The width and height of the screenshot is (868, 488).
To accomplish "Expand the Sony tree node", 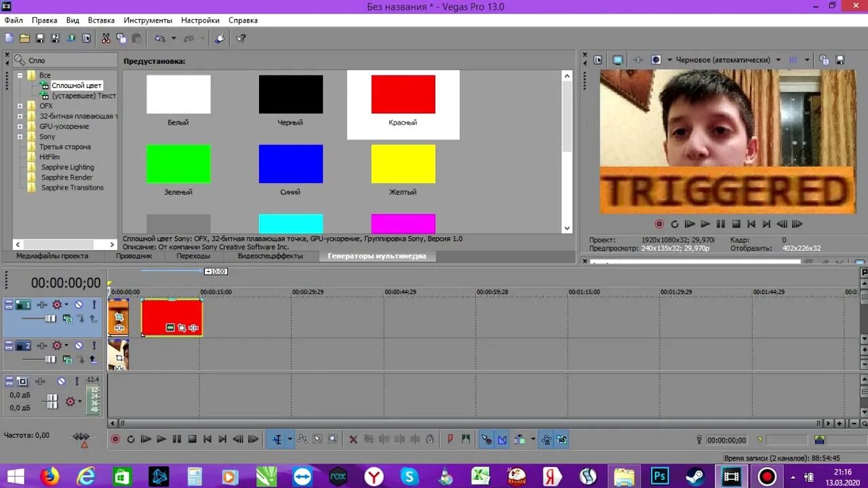I will [20, 136].
